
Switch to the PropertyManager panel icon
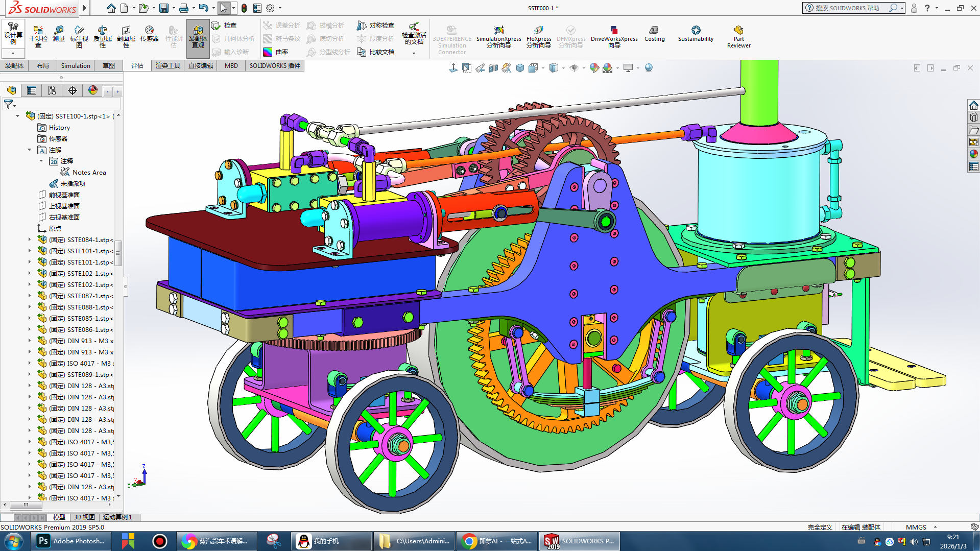coord(32,90)
